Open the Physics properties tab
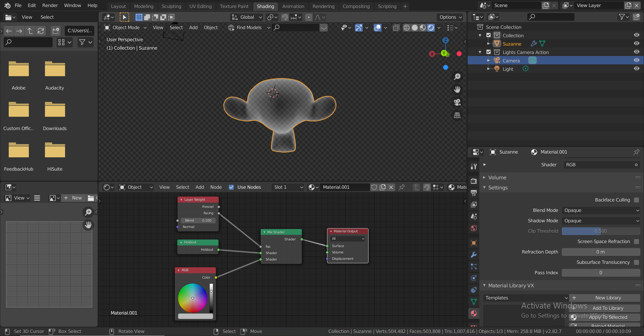The image size is (644, 336). pos(474,278)
